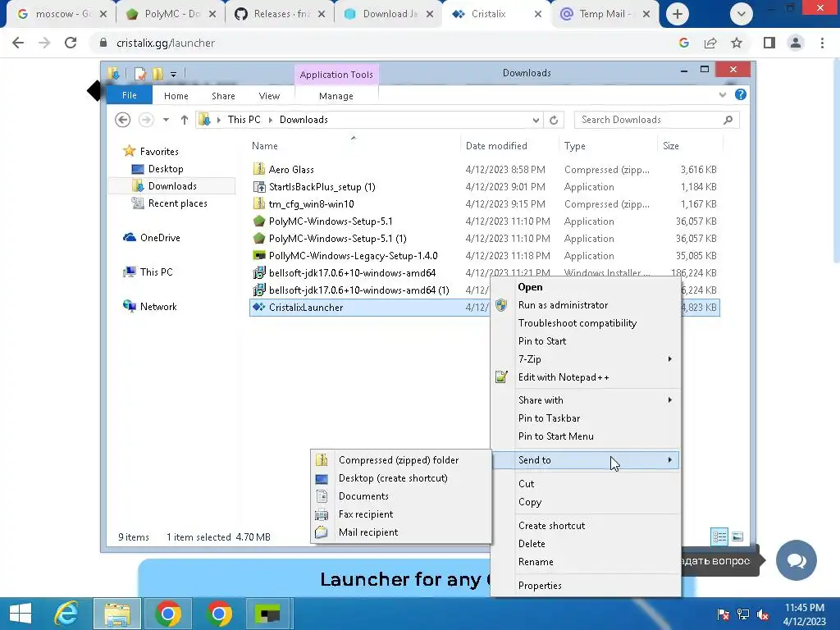Open Recent places in Favorites
Image resolution: width=840 pixels, height=630 pixels.
(x=177, y=203)
